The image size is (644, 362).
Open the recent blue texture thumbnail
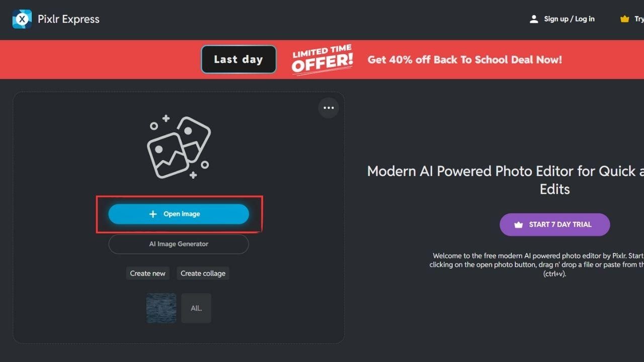point(161,308)
